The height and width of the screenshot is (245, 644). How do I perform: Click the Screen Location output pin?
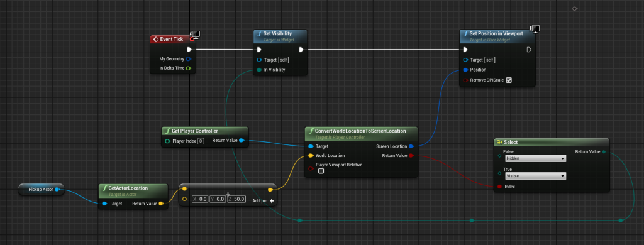coord(411,146)
